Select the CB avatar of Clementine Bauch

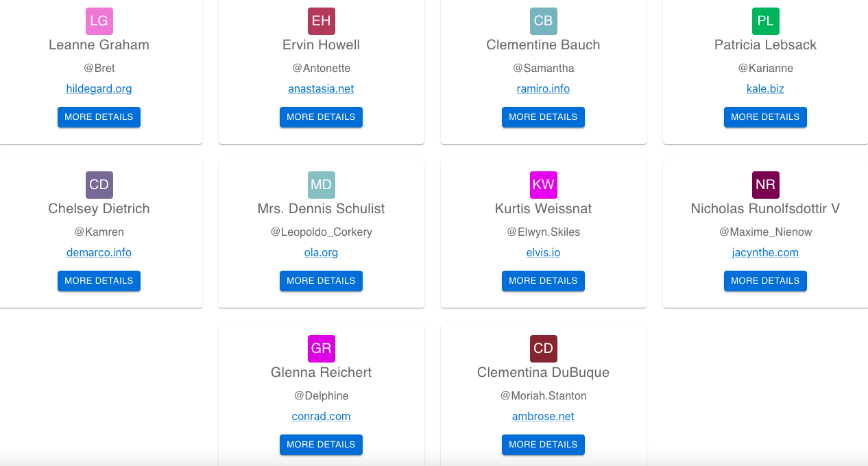coord(544,21)
